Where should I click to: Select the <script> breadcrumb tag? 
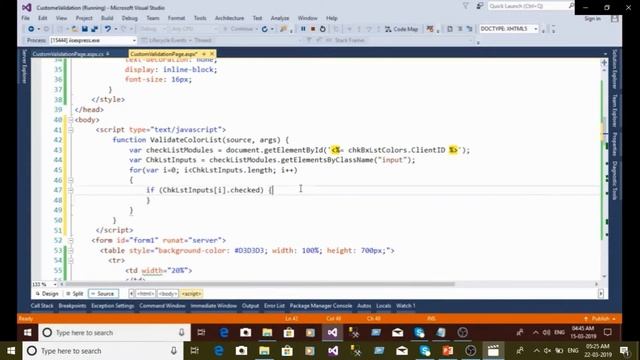(x=191, y=294)
